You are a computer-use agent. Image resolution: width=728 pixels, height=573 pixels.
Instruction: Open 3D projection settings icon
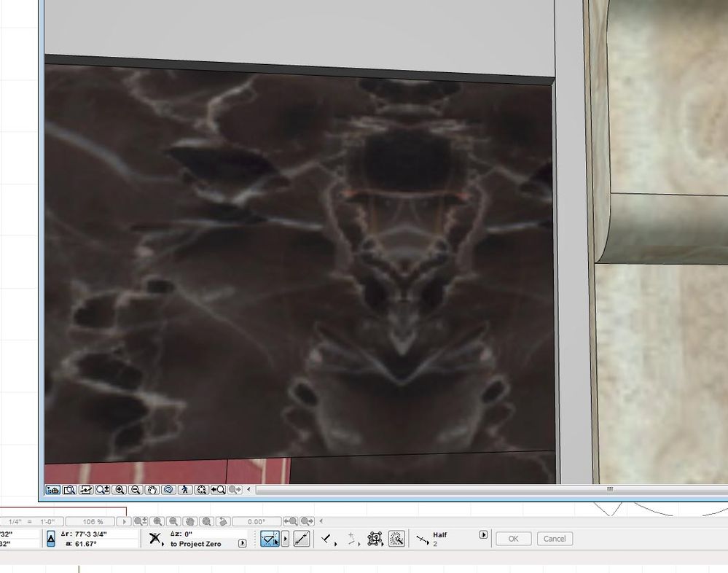86,489
